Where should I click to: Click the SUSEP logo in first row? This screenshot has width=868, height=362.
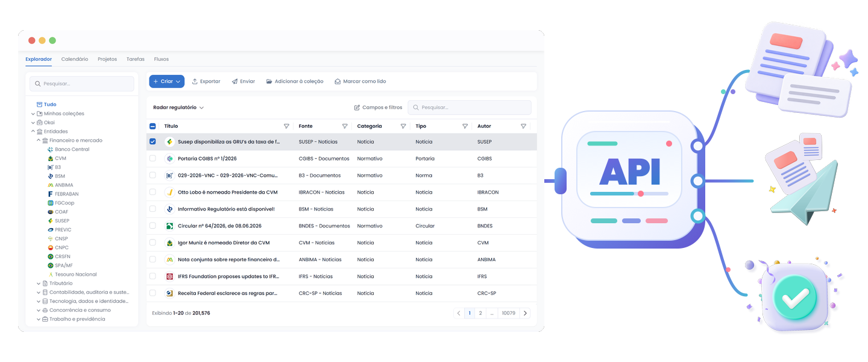(169, 142)
